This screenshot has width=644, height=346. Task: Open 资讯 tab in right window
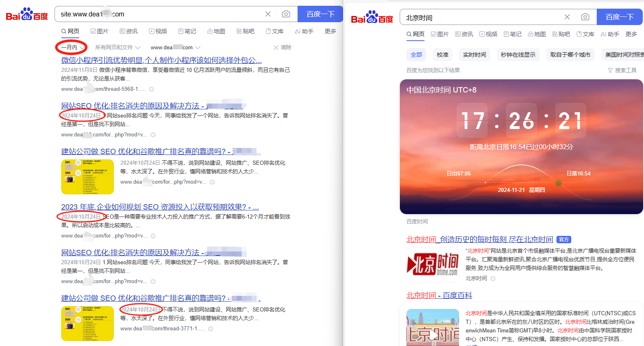point(464,34)
